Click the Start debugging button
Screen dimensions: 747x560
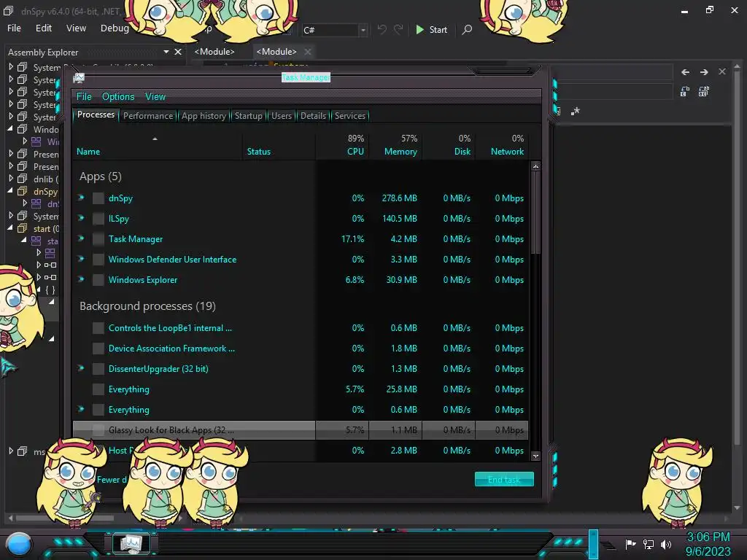pos(432,29)
